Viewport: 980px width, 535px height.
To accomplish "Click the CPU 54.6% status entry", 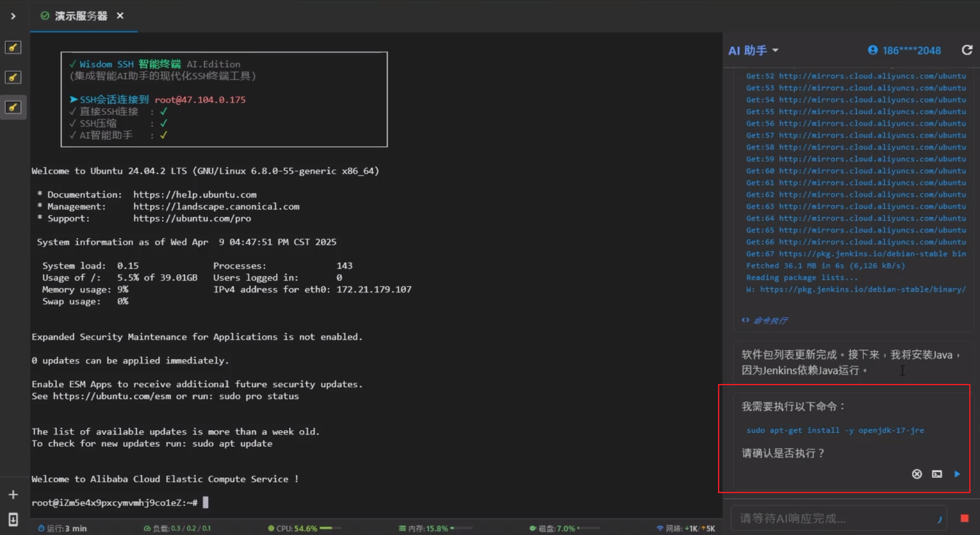I will [292, 528].
